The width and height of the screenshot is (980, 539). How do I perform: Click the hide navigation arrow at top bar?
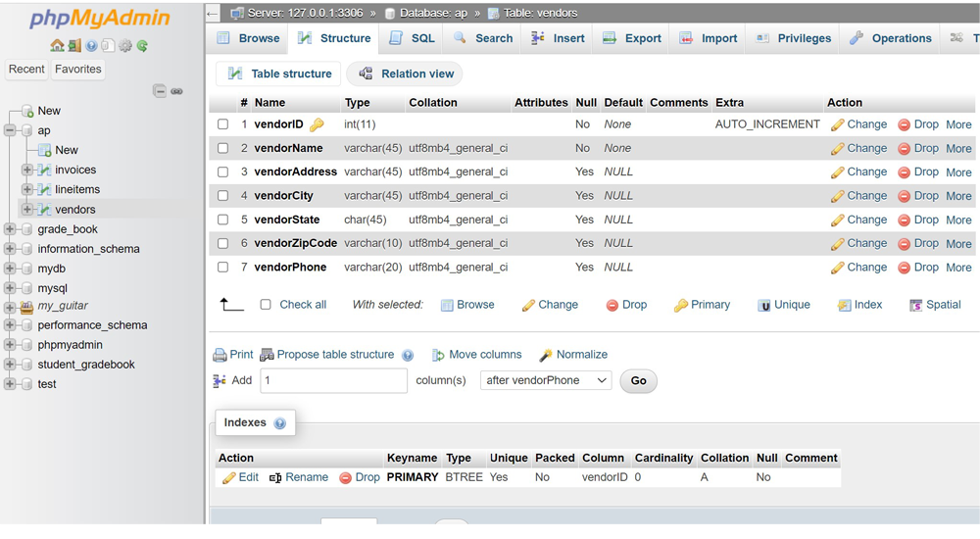click(x=213, y=13)
